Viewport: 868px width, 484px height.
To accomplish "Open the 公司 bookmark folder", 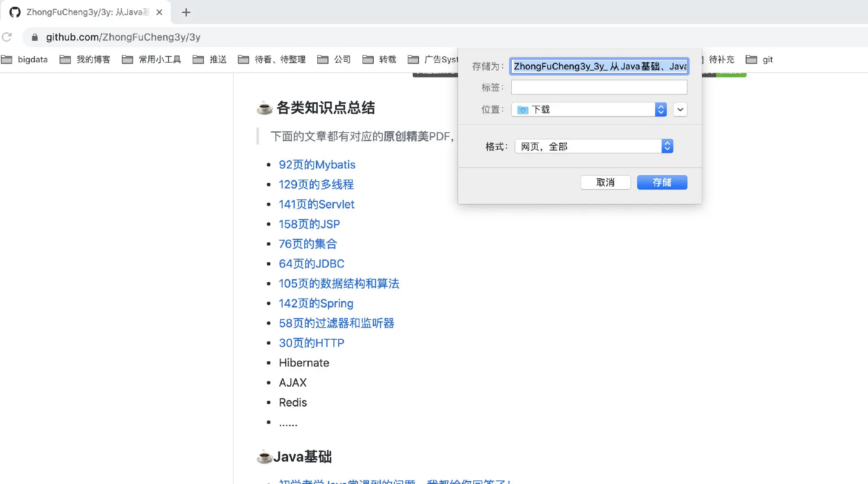I will (x=334, y=60).
